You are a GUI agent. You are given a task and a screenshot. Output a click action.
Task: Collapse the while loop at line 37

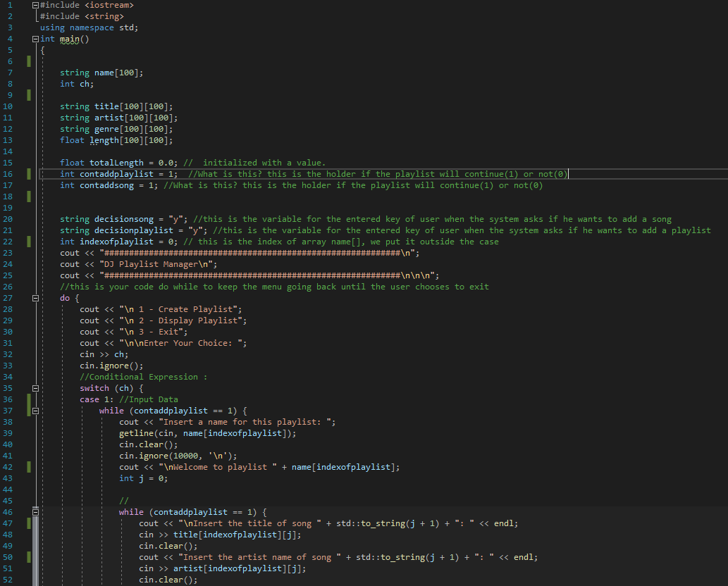35,411
